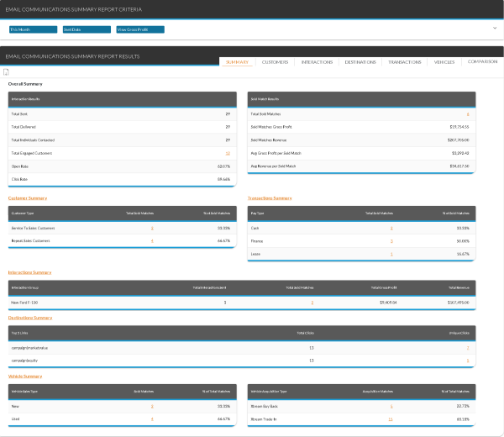Switch to the Interactions tab
The image size is (504, 437).
[x=317, y=61]
